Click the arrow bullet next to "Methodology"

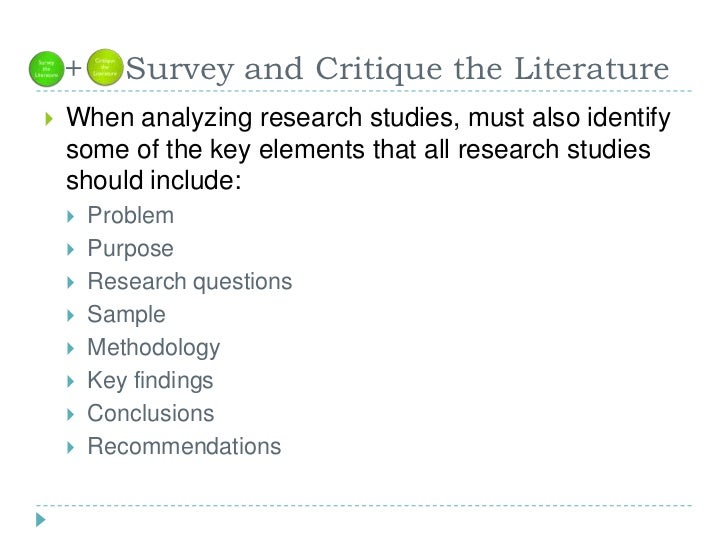pos(69,348)
